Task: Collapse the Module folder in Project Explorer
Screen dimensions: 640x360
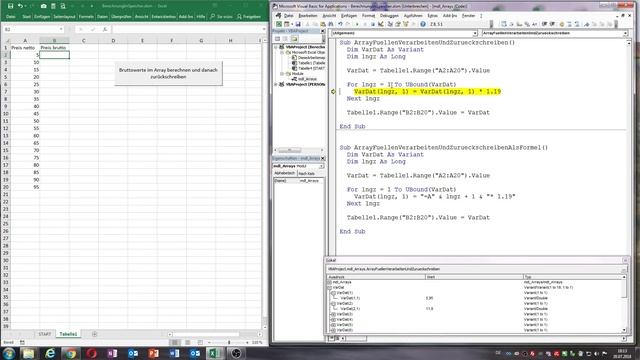Action: [x=282, y=74]
